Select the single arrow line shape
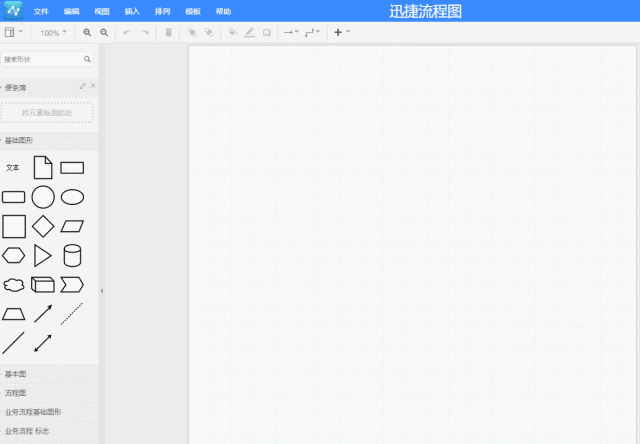640x444 pixels. 43,313
